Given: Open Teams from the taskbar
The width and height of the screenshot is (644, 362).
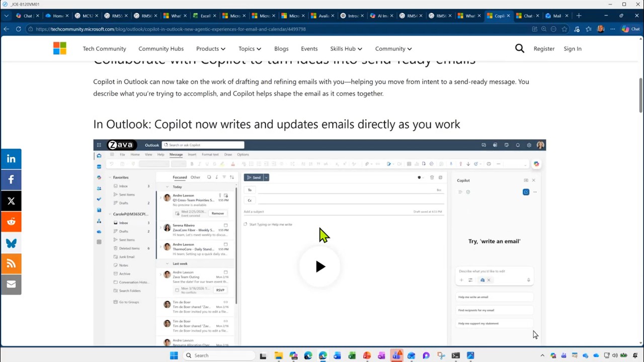Looking at the screenshot, I should [x=396, y=355].
